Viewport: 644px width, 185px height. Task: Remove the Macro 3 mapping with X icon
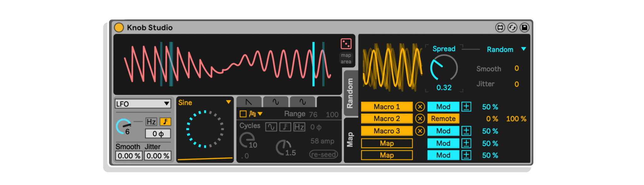coord(420,131)
